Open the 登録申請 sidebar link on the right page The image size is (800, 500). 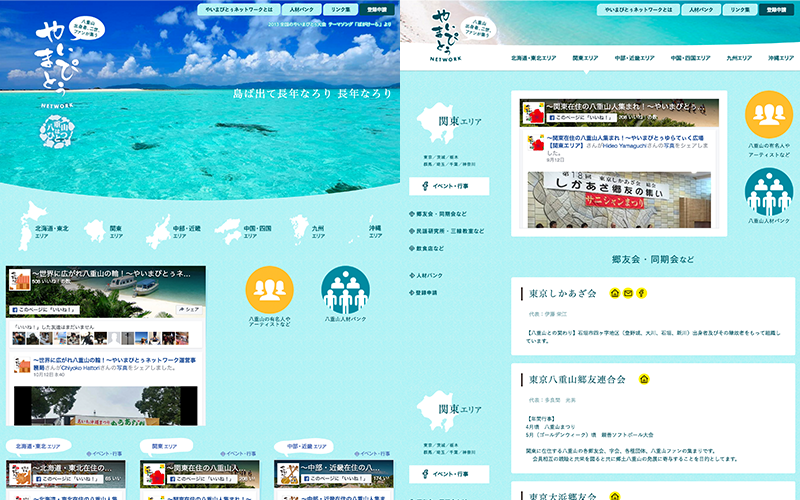(423, 293)
